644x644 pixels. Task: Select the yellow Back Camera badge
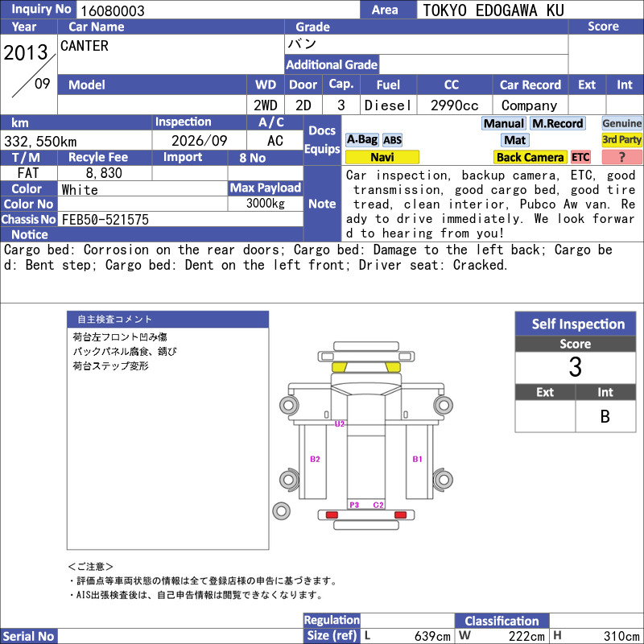pyautogui.click(x=530, y=157)
